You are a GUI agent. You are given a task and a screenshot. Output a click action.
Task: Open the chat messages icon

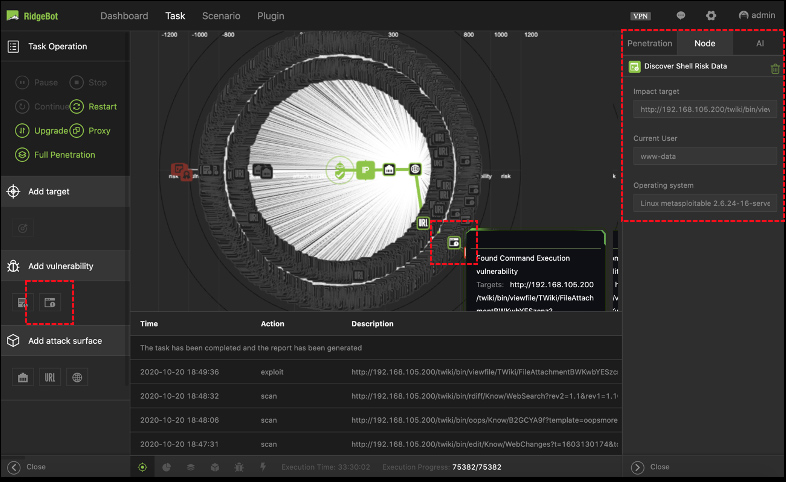click(681, 16)
